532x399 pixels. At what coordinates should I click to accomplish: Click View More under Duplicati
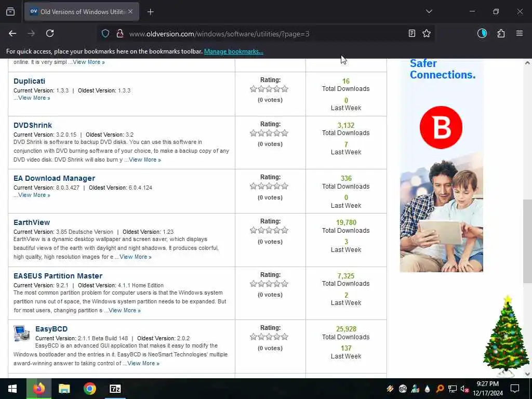click(x=34, y=98)
